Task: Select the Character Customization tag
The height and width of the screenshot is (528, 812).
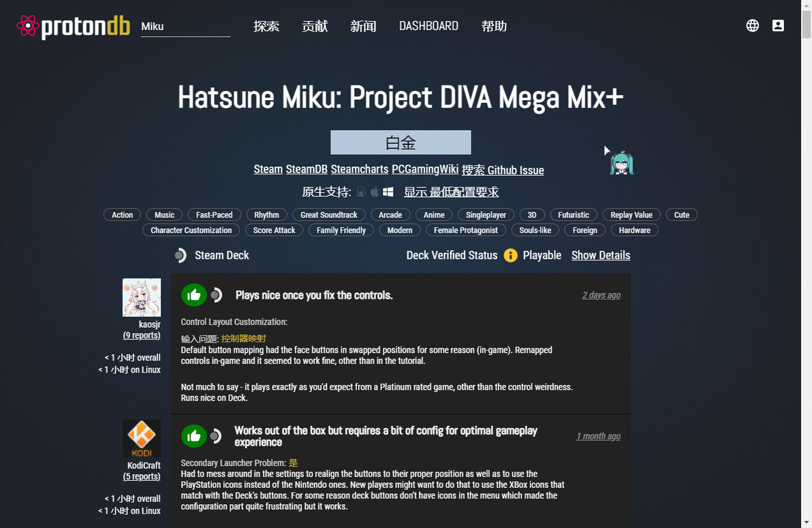Action: (191, 230)
